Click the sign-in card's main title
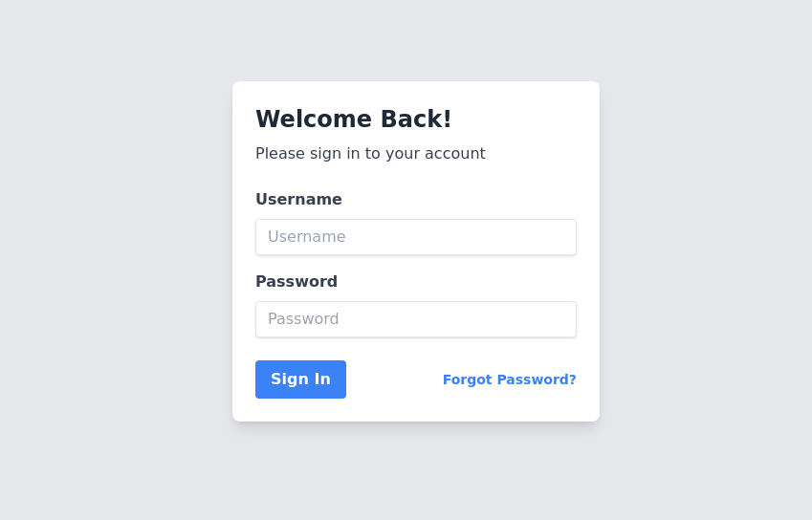 353,119
